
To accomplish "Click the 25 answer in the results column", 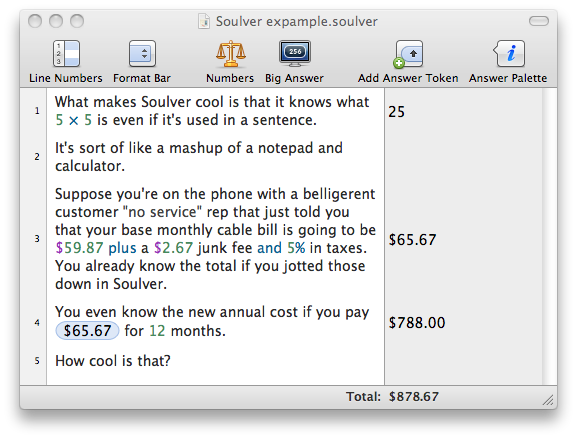I will pos(397,112).
